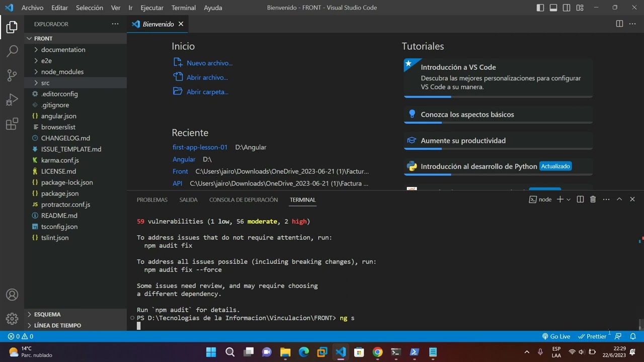Expand the src folder

75,82
